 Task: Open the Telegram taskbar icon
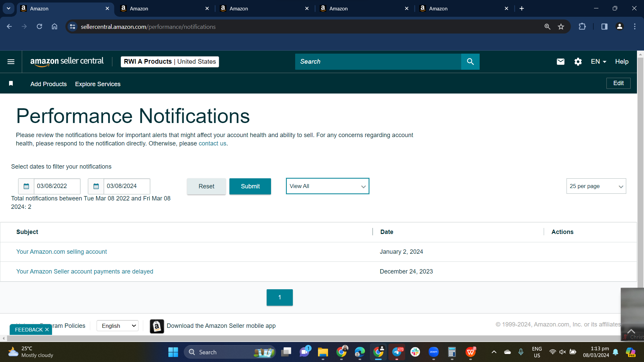coord(397,352)
